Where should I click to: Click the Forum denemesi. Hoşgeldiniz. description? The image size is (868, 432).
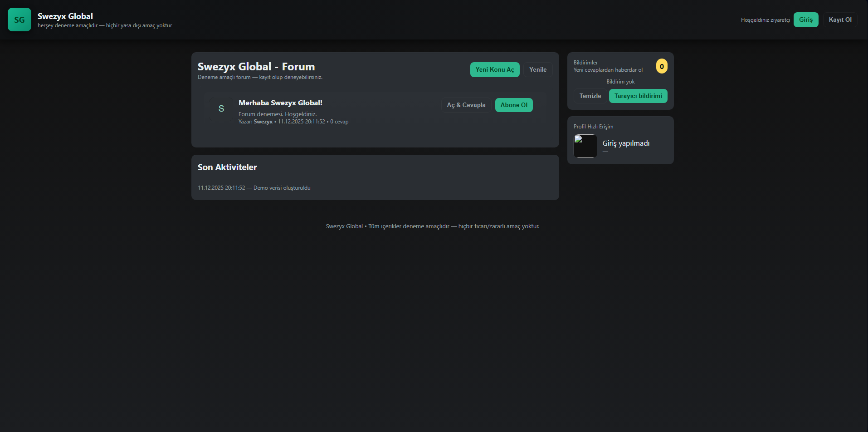[x=278, y=114]
